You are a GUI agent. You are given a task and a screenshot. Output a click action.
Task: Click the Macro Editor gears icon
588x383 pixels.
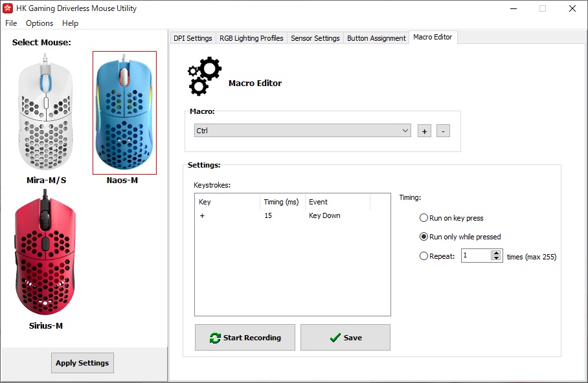205,76
